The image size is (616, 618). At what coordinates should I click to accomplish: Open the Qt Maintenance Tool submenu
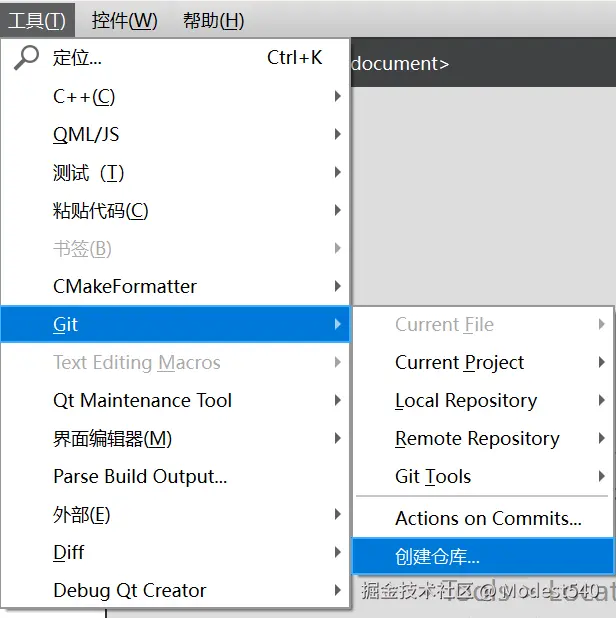(x=142, y=401)
